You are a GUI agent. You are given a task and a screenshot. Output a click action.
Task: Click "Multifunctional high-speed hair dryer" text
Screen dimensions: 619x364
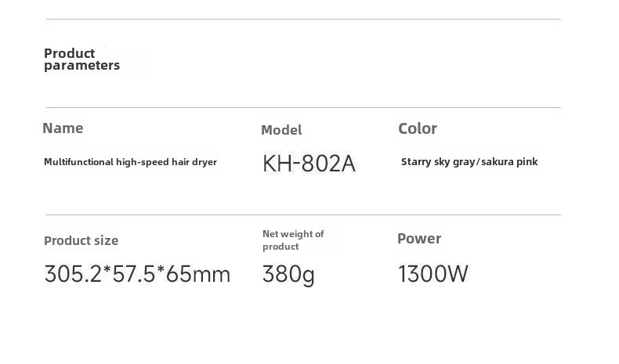click(x=130, y=162)
